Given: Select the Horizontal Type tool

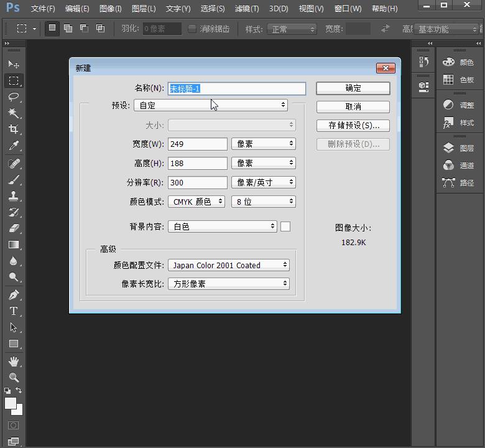Looking at the screenshot, I should (x=13, y=311).
